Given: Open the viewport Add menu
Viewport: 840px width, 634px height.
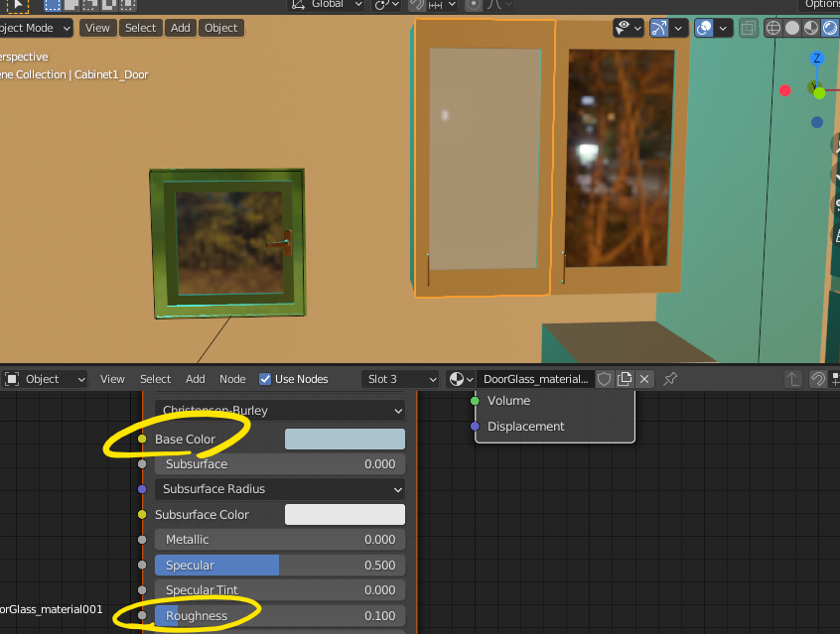Looking at the screenshot, I should 181,28.
